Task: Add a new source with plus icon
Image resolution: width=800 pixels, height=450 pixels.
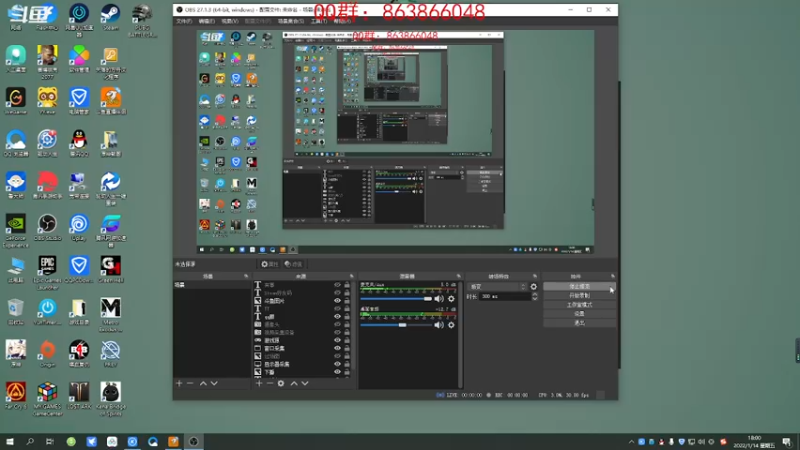Action: point(259,383)
